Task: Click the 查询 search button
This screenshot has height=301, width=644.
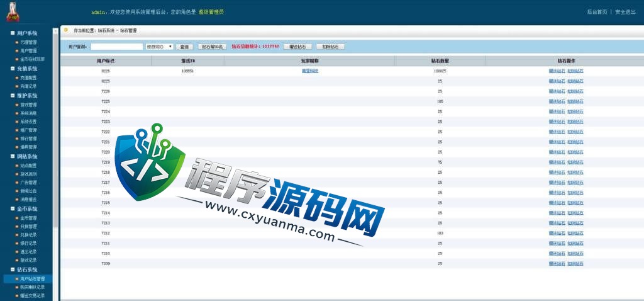Action: tap(184, 47)
